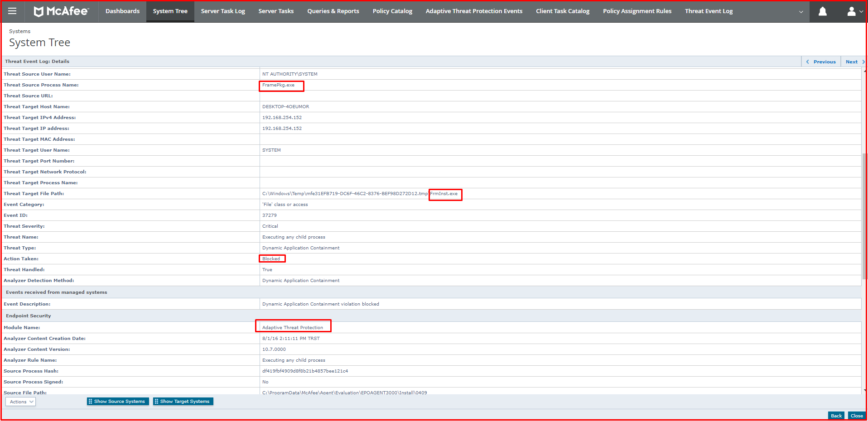Click the Systems breadcrumb text
Viewport: 868px width, 421px height.
coord(19,31)
